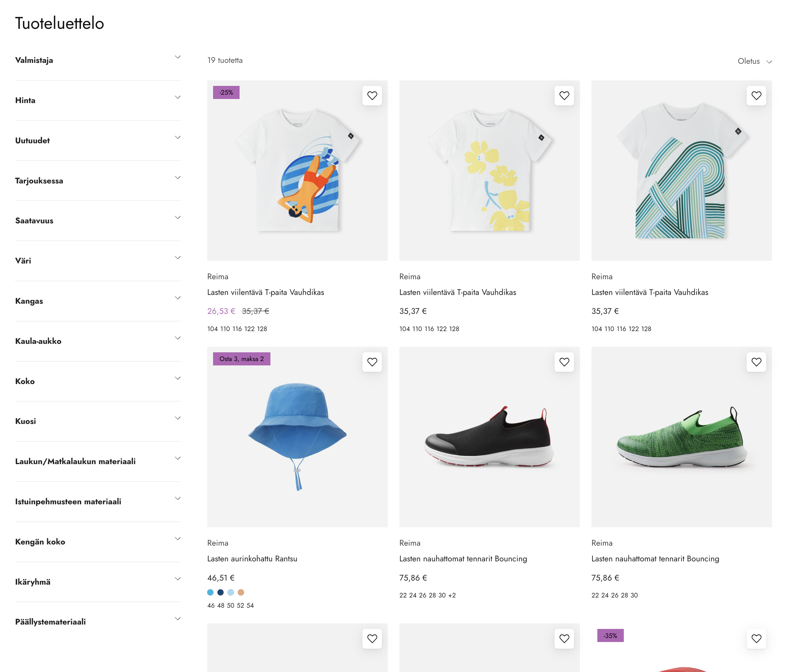Expand the Kuosi filter
797x672 pixels.
point(98,421)
